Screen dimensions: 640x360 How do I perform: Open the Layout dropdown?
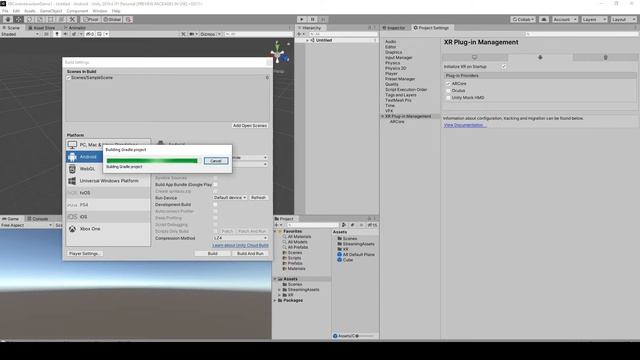624,19
